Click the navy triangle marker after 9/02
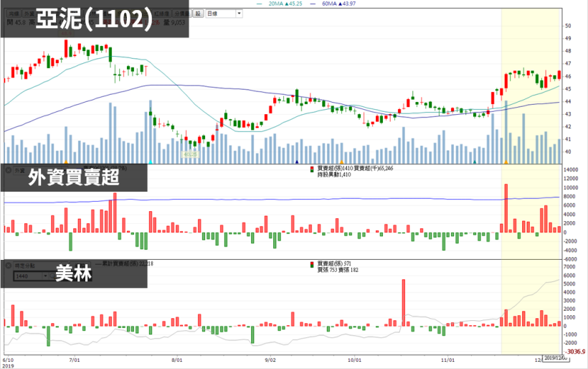The width and height of the screenshot is (588, 369). pyautogui.click(x=297, y=162)
